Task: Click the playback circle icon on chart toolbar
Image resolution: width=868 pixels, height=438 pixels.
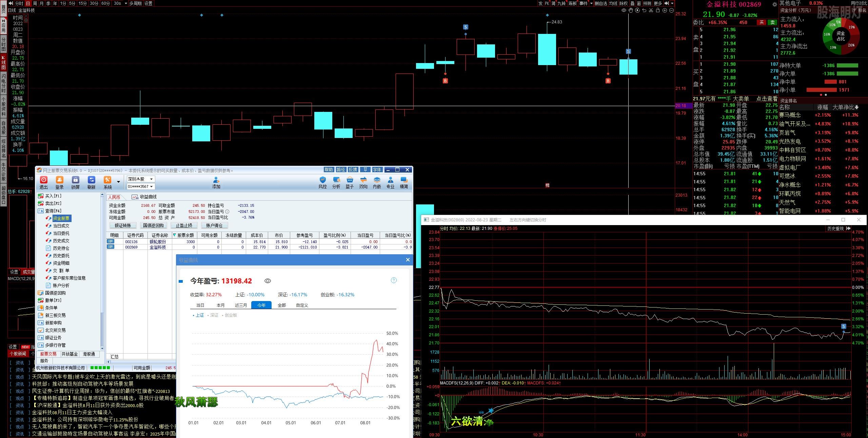Action: pos(637,11)
